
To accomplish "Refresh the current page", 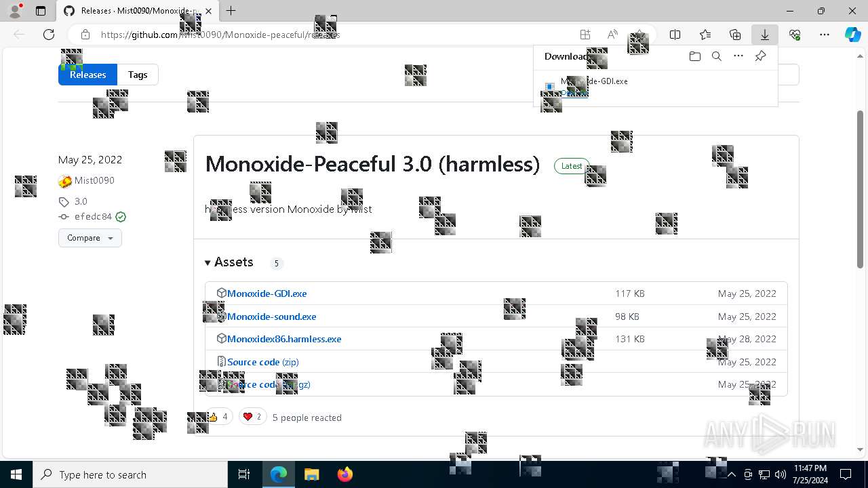I will pos(49,35).
